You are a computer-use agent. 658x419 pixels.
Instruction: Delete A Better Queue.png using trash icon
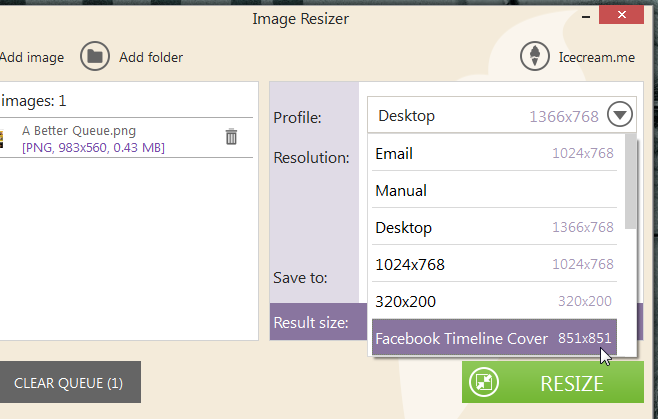pos(231,137)
